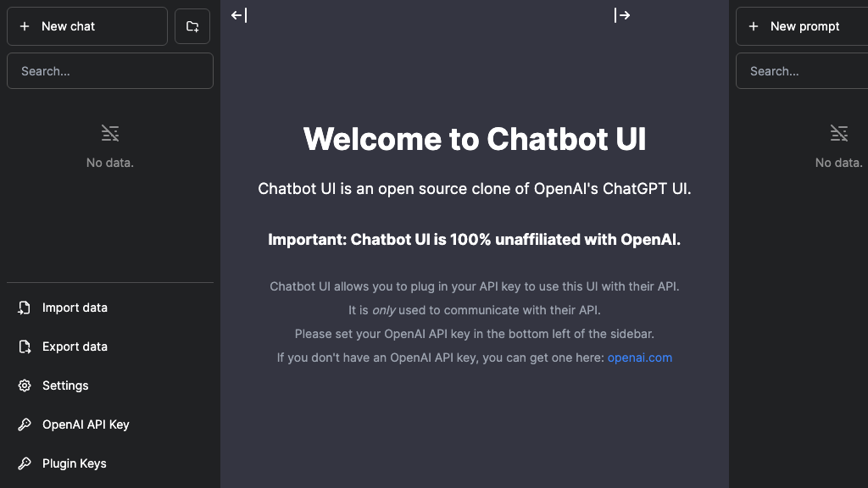This screenshot has width=868, height=488.
Task: Open the openai.com link
Action: [639, 358]
